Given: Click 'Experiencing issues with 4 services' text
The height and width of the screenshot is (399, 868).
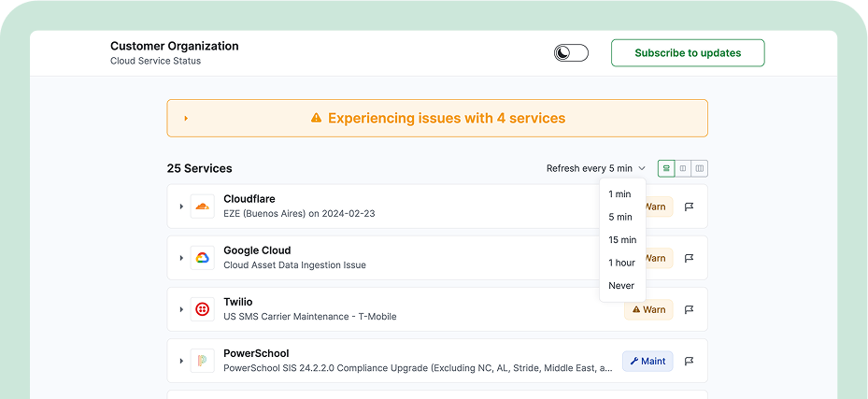Looking at the screenshot, I should click(x=447, y=118).
